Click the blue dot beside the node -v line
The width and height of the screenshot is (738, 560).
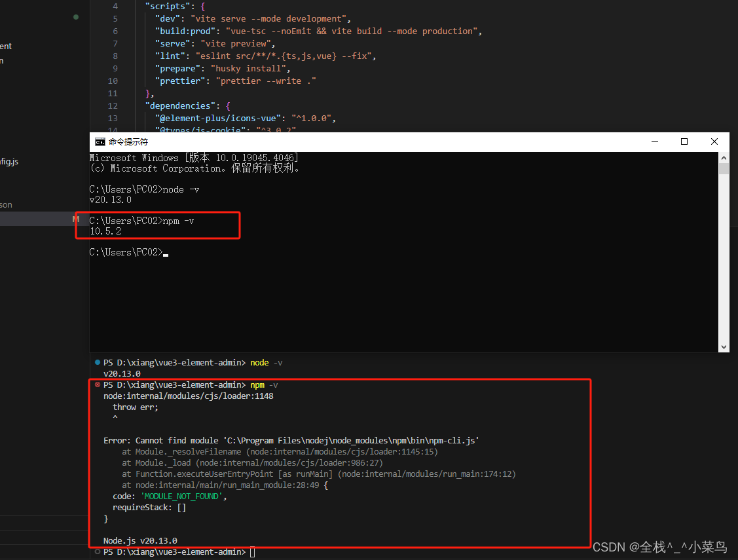(x=98, y=362)
